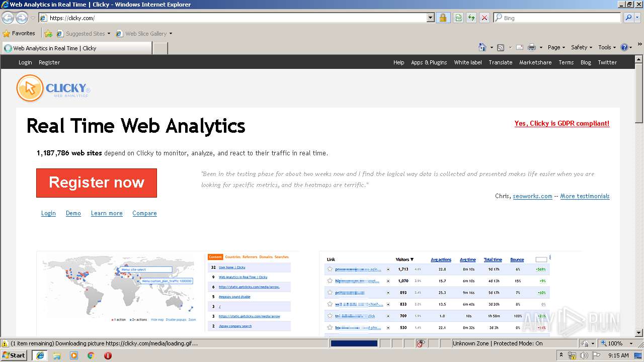Click the Home icon in command bar
Viewport: 644px width, 362px height.
pyautogui.click(x=482, y=47)
